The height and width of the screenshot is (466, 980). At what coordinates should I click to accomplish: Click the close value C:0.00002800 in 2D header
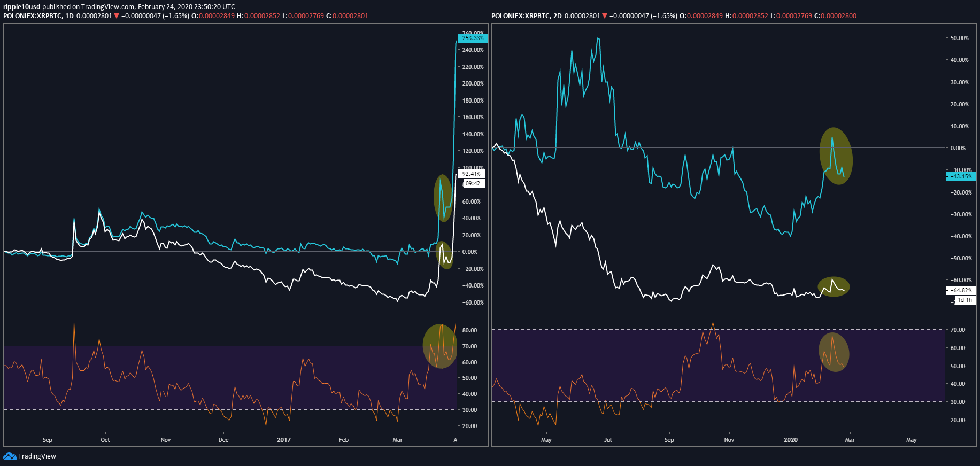point(835,16)
